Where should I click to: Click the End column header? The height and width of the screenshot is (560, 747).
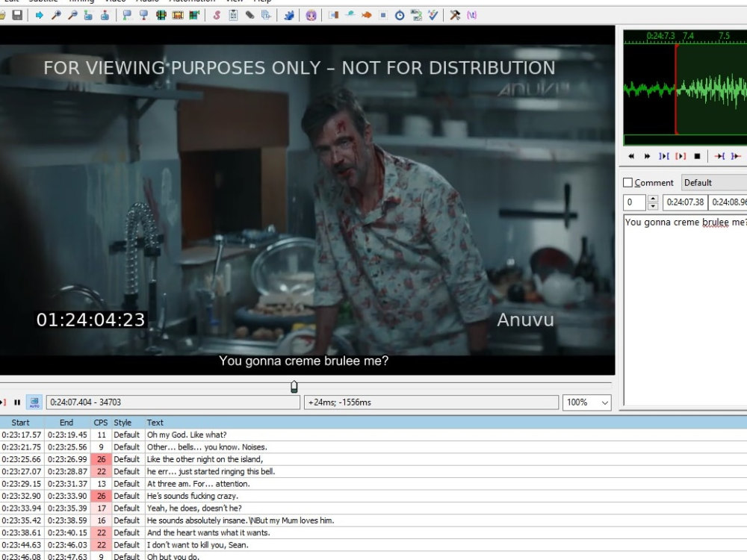(66, 423)
